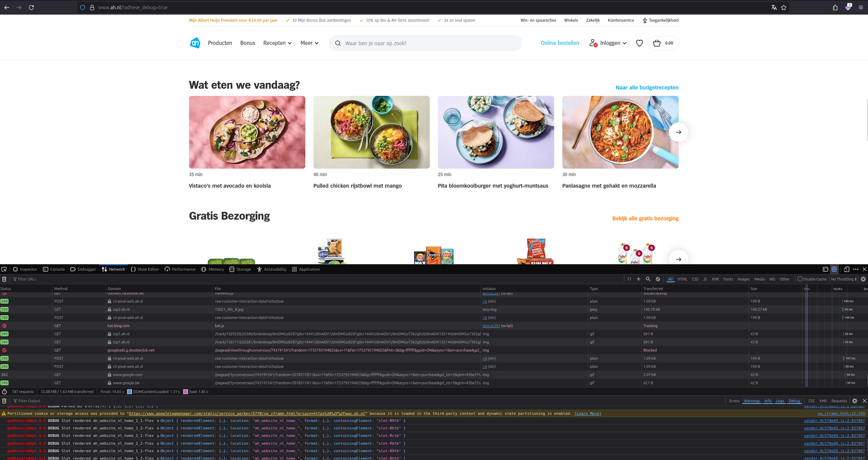Image resolution: width=868 pixels, height=460 pixels.
Task: Click the product search field
Action: pyautogui.click(x=426, y=43)
